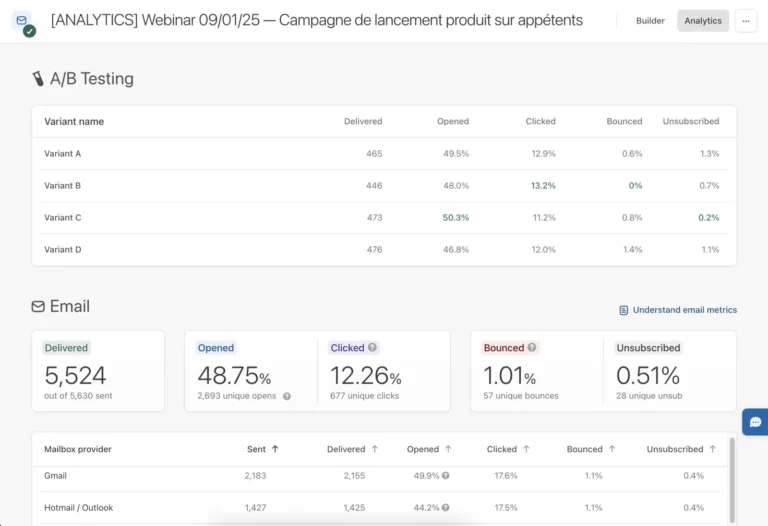Click the Variant name column header
Screen dimensions: 768x526
pyautogui.click(x=74, y=121)
